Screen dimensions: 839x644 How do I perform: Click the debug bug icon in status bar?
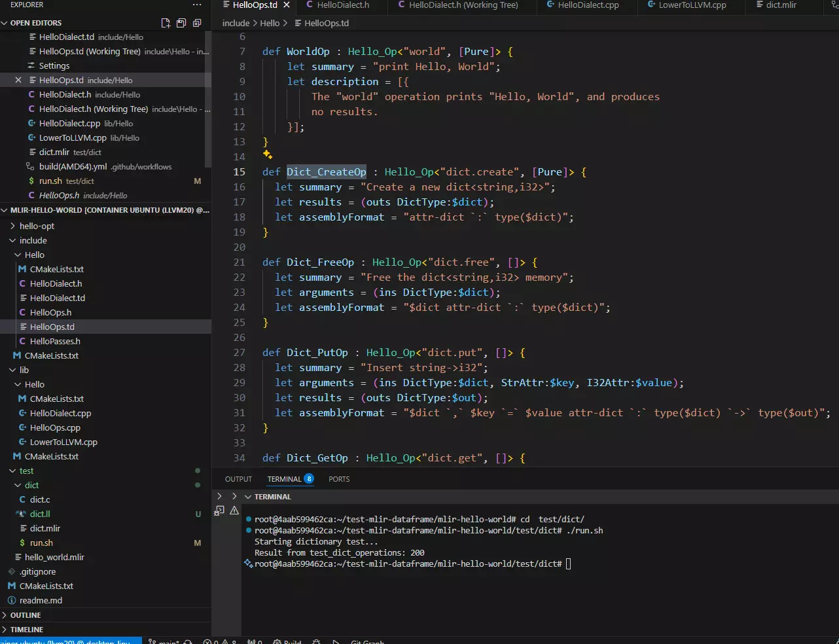coord(317,641)
